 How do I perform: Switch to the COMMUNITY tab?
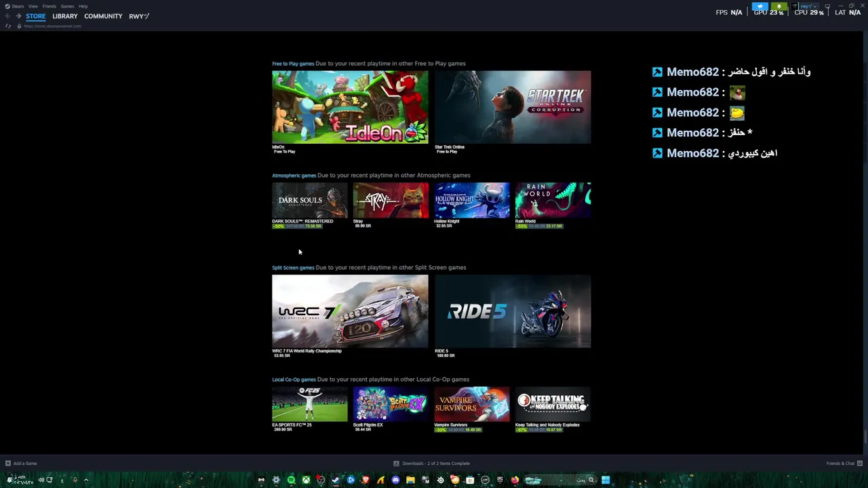click(x=103, y=16)
